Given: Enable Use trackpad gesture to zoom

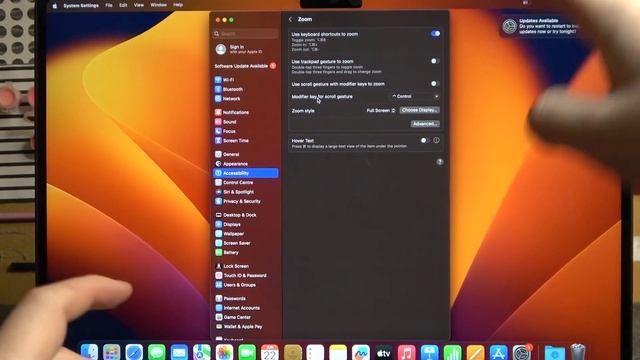Looking at the screenshot, I should click(x=435, y=61).
